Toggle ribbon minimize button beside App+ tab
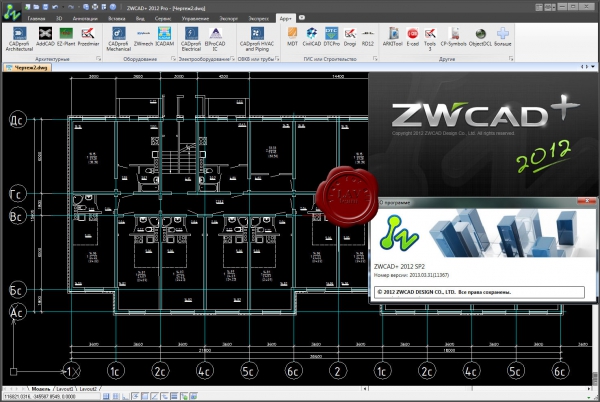 click(302, 18)
